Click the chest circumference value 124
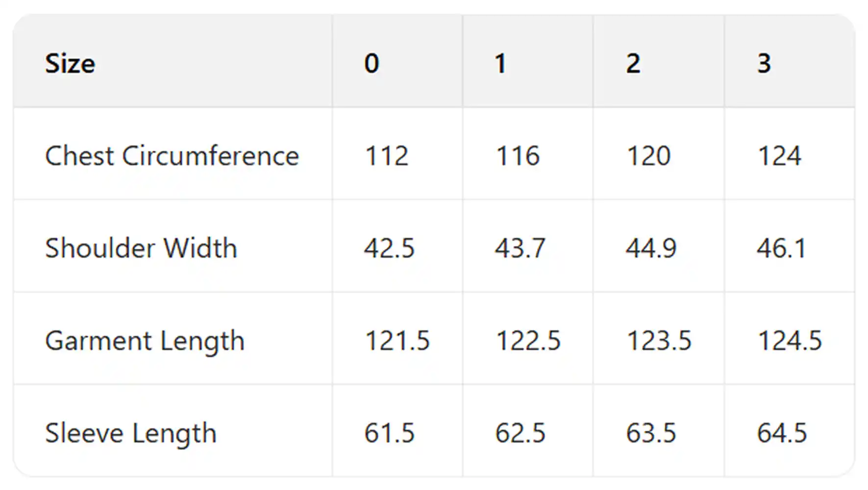868x490 pixels. tap(779, 156)
